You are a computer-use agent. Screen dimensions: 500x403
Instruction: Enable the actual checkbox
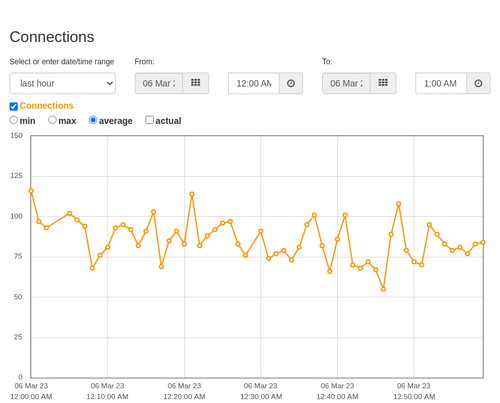pyautogui.click(x=150, y=120)
